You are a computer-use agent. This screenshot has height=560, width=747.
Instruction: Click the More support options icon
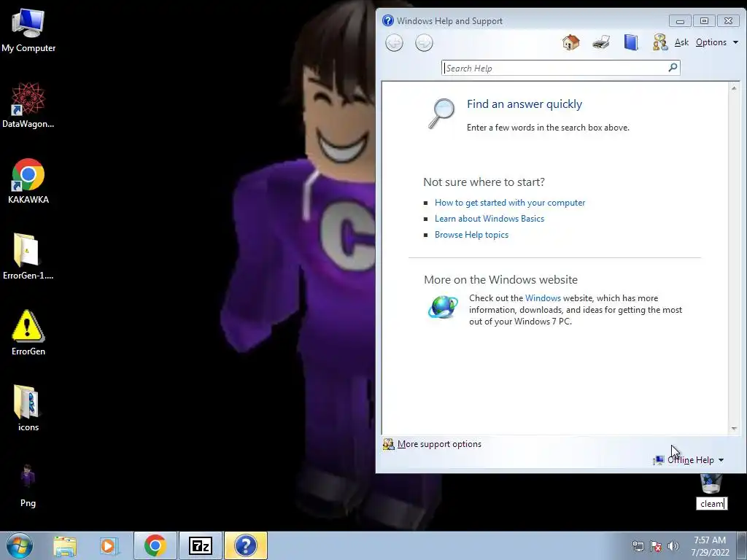[388, 444]
